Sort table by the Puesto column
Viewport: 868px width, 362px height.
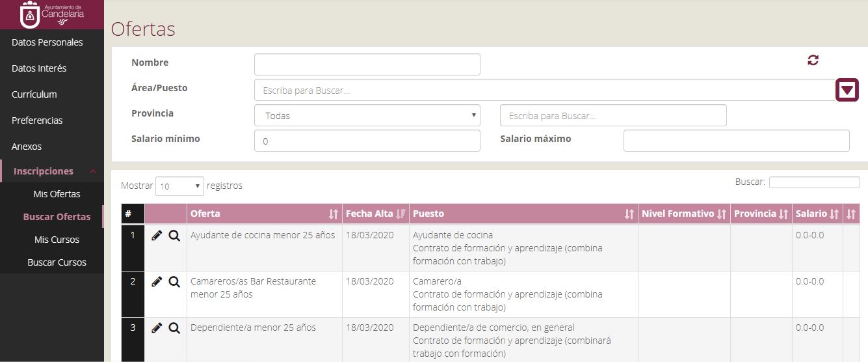click(x=523, y=214)
